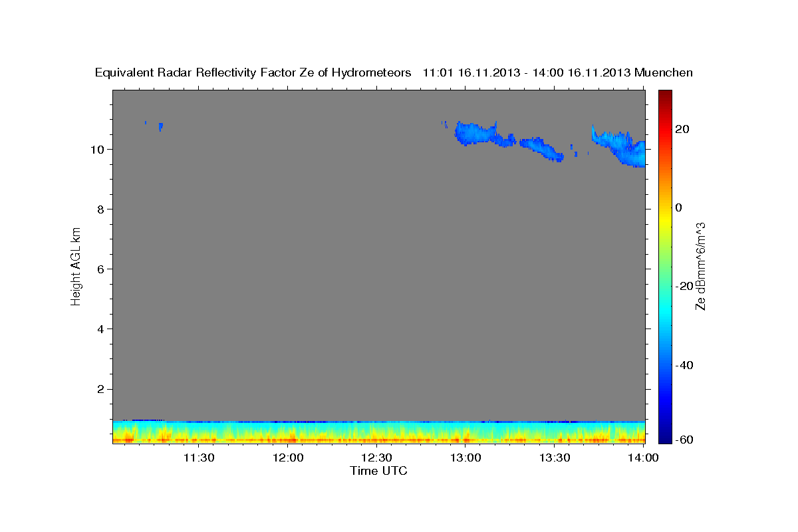Click the 12:00 time tick label
Screen dimensions: 798x532
289,458
